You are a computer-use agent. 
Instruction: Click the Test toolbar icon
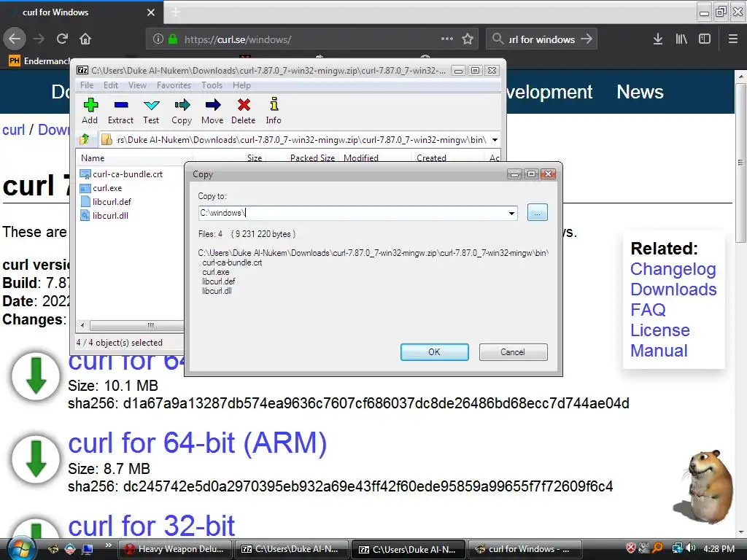(152, 111)
